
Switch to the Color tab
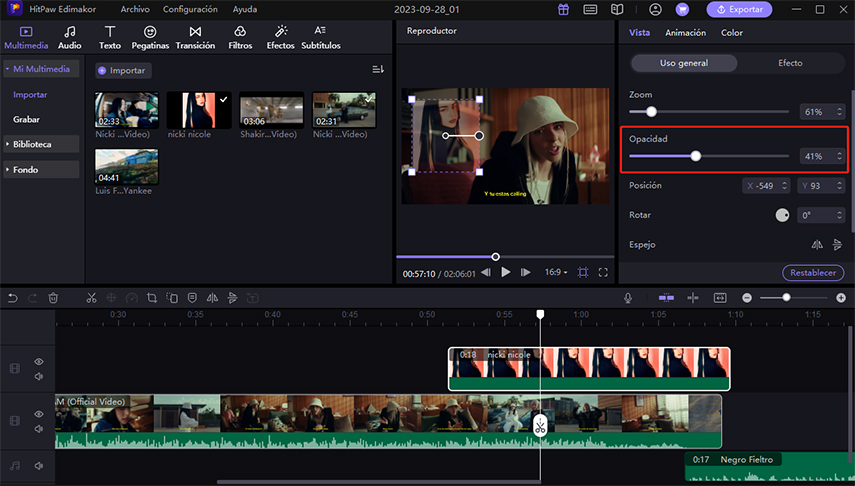(x=731, y=33)
